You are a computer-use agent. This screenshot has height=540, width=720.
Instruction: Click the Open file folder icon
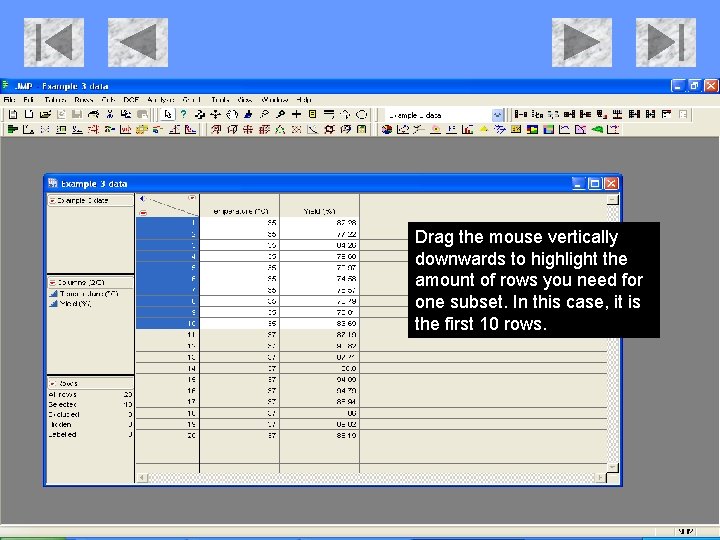45,114
